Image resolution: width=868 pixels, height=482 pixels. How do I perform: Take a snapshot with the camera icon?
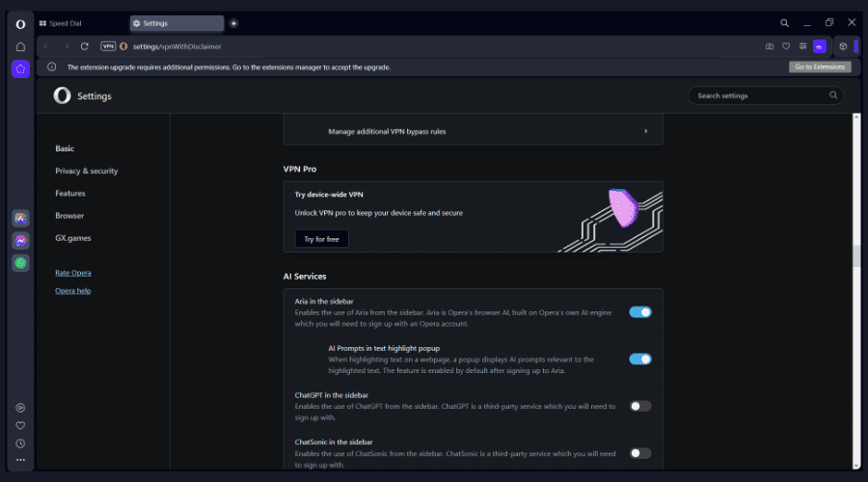click(x=770, y=46)
